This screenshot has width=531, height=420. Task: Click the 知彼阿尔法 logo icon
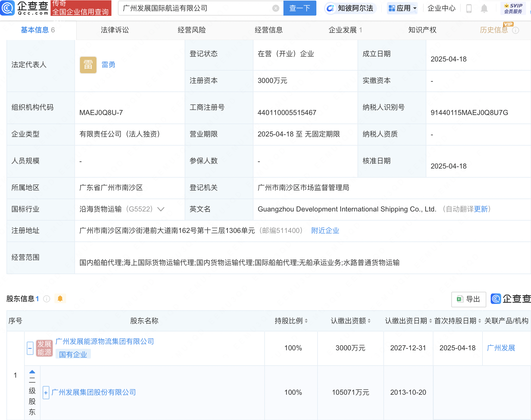point(330,8)
